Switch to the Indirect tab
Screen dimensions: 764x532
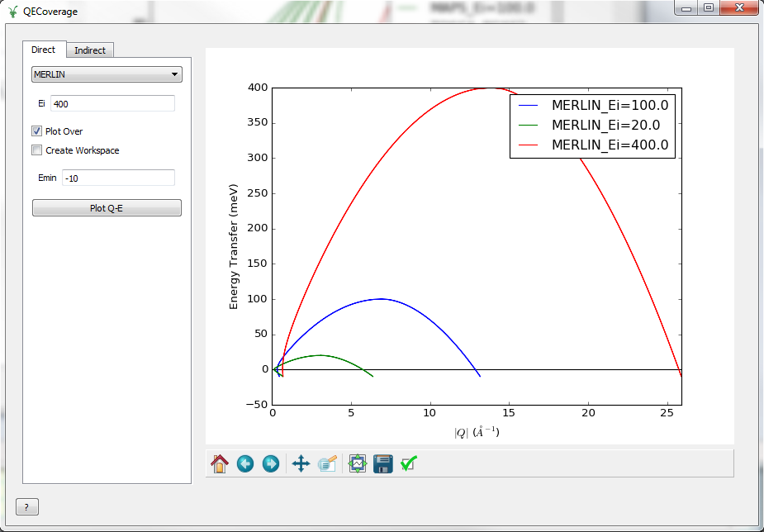(90, 50)
